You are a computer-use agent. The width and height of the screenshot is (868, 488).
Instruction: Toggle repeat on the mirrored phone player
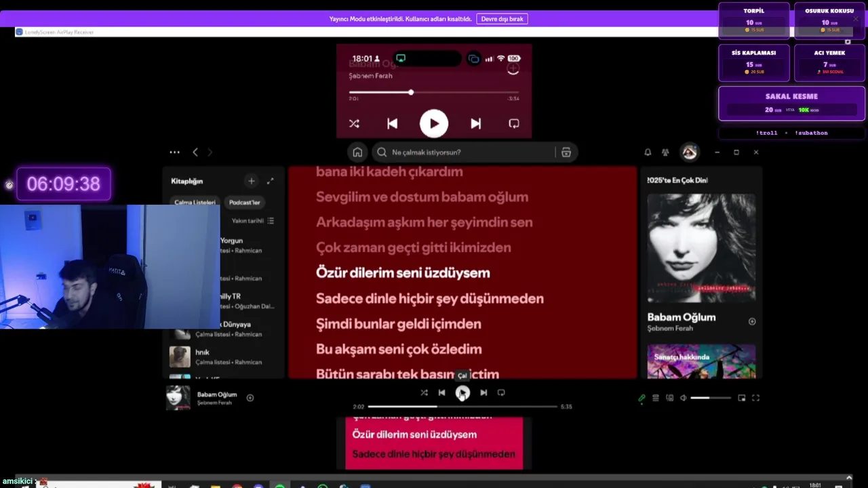pos(514,123)
